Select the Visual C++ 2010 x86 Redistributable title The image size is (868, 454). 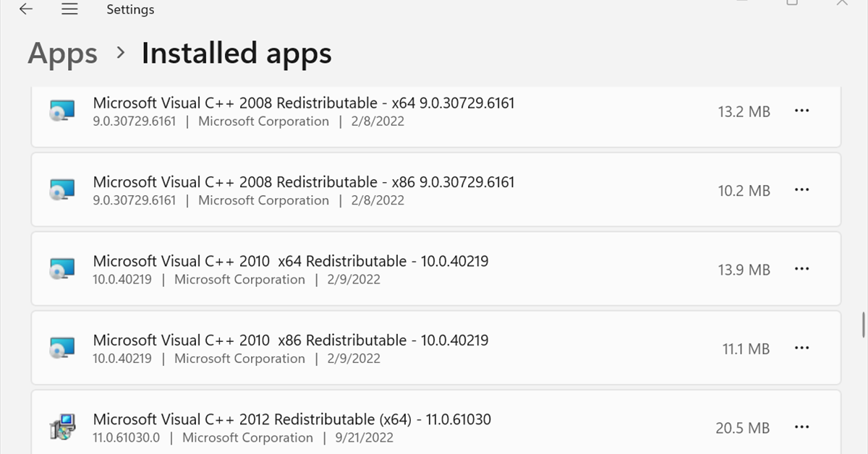click(x=290, y=340)
